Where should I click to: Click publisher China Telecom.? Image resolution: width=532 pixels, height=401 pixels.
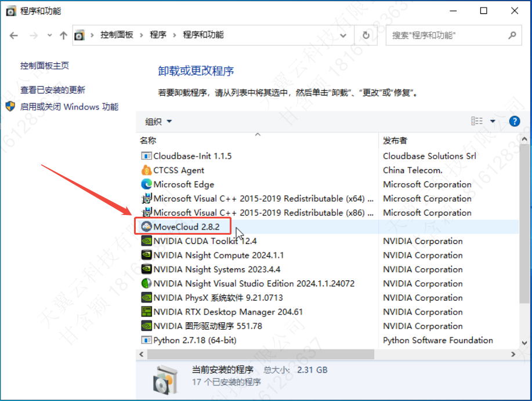click(x=412, y=170)
